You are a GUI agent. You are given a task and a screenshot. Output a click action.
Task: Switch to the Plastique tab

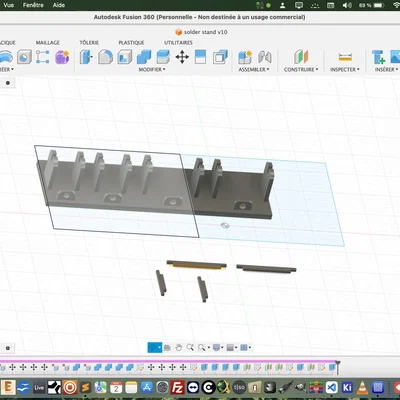click(x=131, y=43)
